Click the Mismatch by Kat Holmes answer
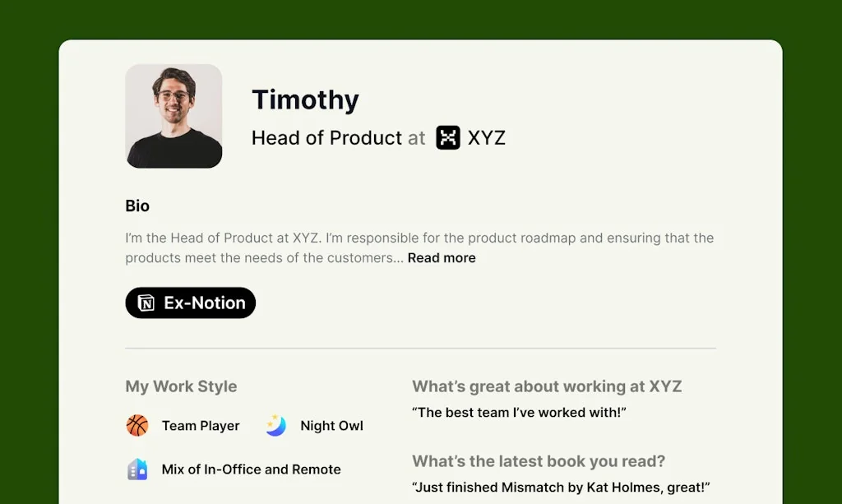 click(x=561, y=487)
